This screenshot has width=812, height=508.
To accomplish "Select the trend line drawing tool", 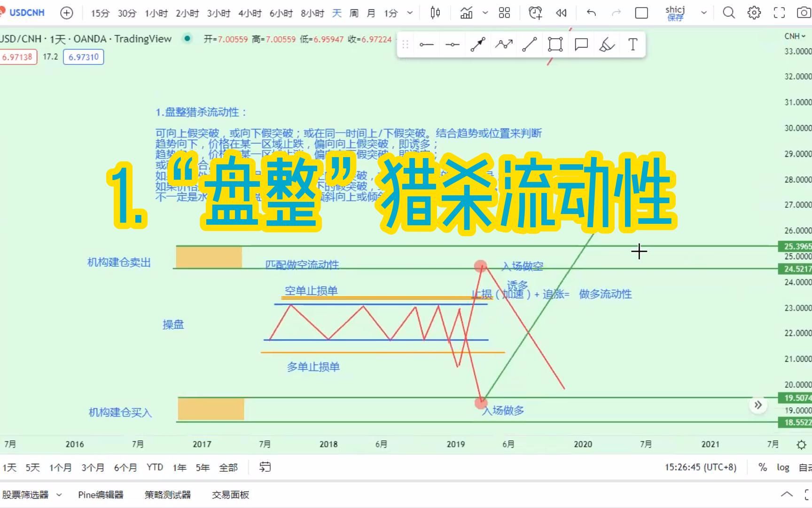I will [x=530, y=45].
